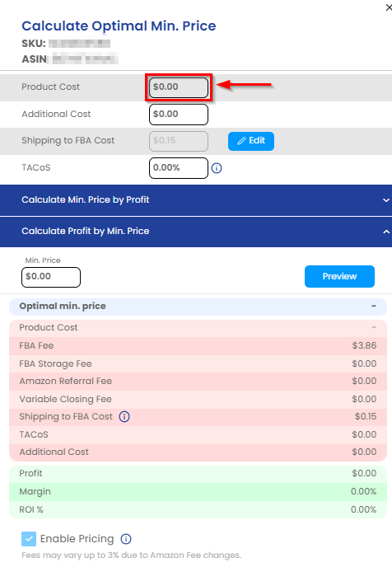
Task: Open Calculate Min. Price by Profit section header
Action: click(196, 200)
